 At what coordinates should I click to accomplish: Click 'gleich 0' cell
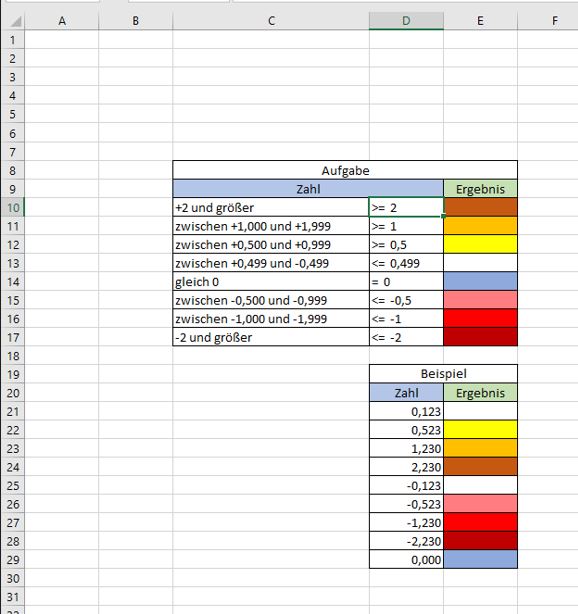[271, 282]
